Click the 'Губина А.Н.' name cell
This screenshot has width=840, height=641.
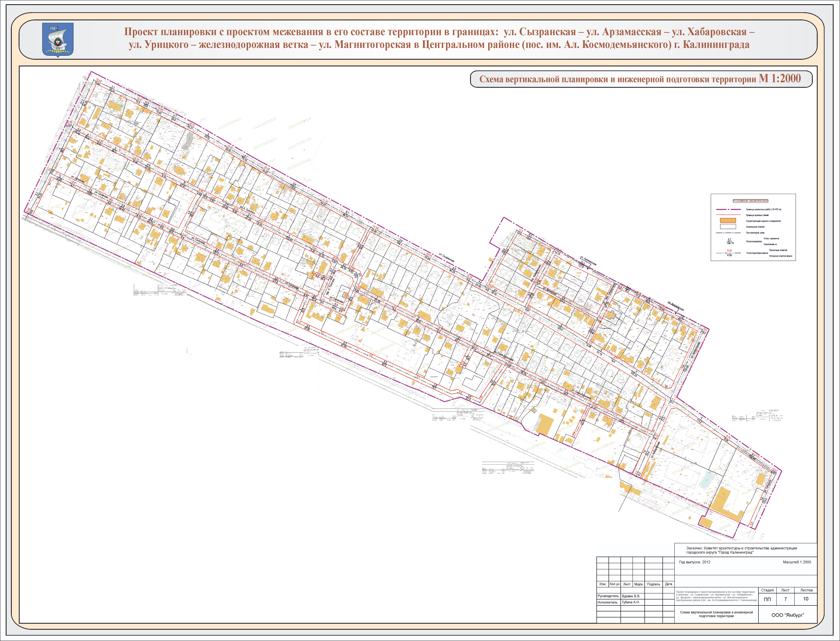631,602
